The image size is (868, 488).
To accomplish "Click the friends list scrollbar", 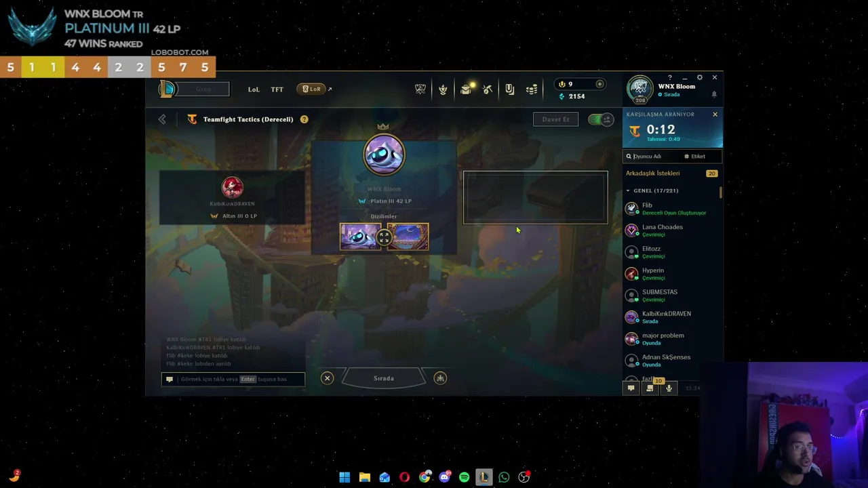I will (x=721, y=192).
